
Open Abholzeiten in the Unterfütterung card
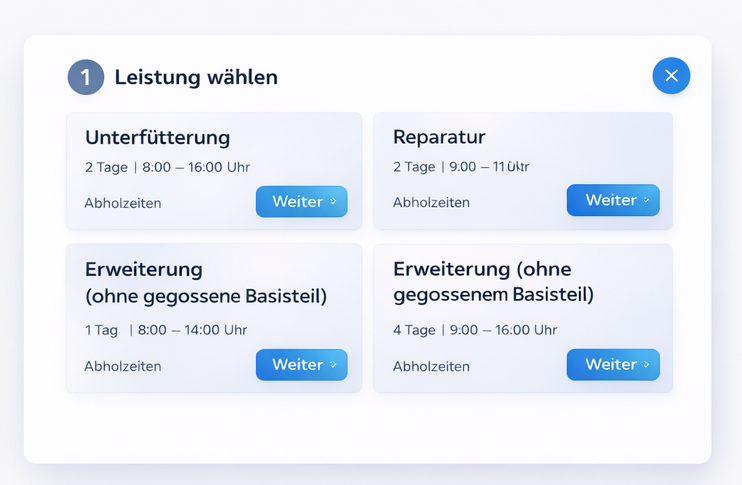pyautogui.click(x=123, y=203)
